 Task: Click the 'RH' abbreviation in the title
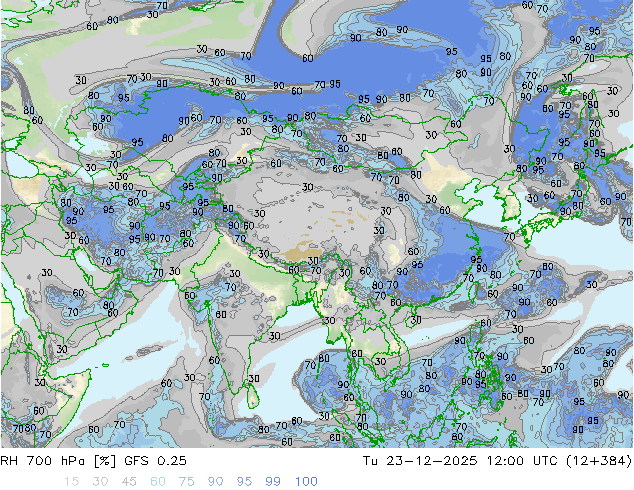pyautogui.click(x=11, y=462)
